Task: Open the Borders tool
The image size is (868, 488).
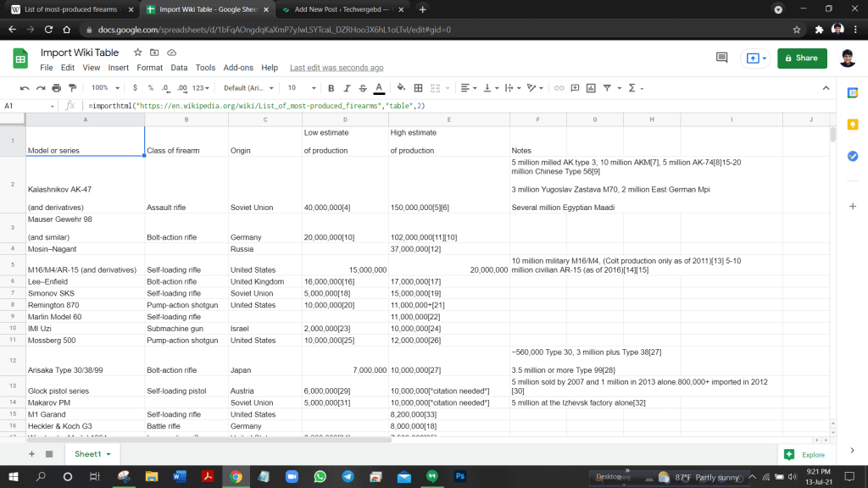Action: (418, 87)
